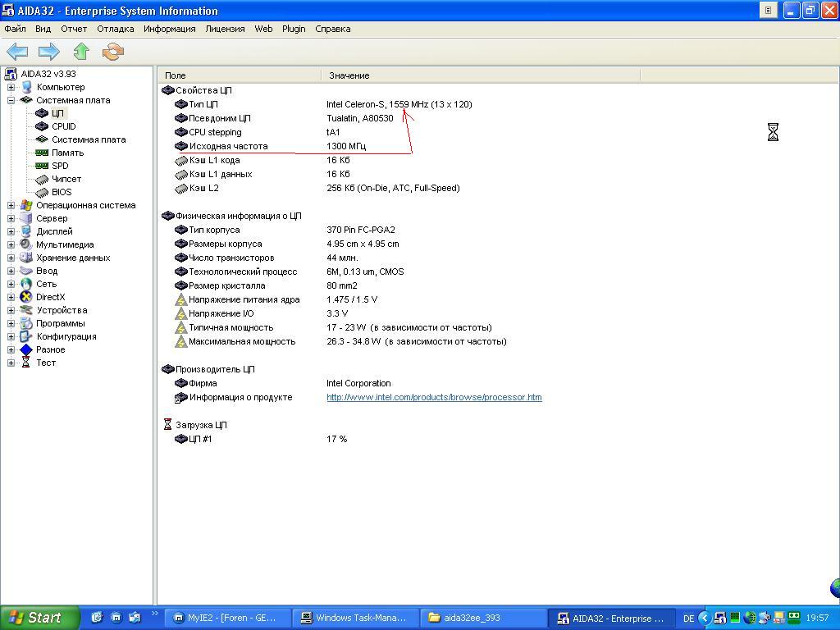Click the Хранение данных icon
The image size is (840, 630).
(x=26, y=258)
